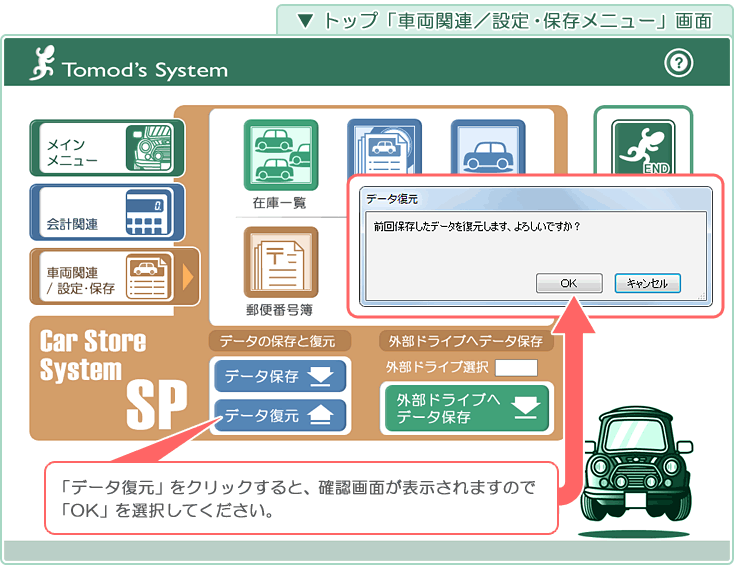Exit via the END gecko icon
This screenshot has height=565, width=735.
tap(643, 147)
